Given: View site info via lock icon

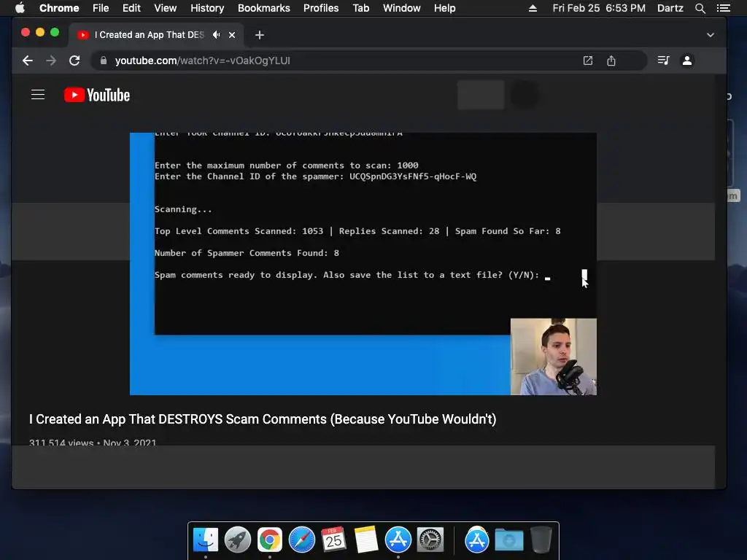Looking at the screenshot, I should click(104, 61).
